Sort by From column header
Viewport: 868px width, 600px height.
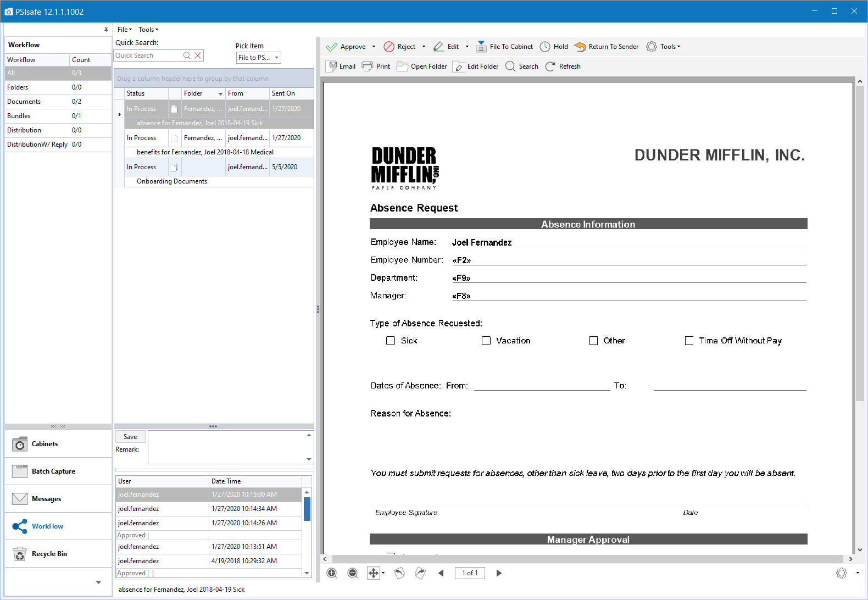click(x=247, y=93)
